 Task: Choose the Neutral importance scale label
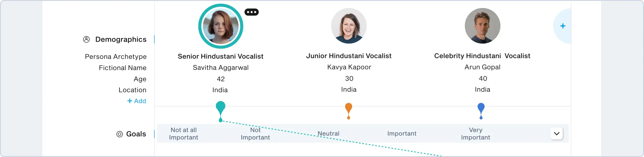click(328, 134)
